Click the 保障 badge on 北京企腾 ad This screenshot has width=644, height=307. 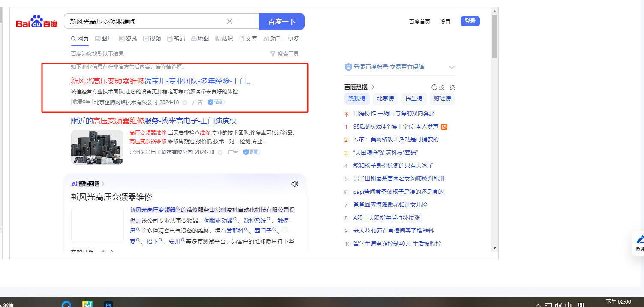click(216, 102)
